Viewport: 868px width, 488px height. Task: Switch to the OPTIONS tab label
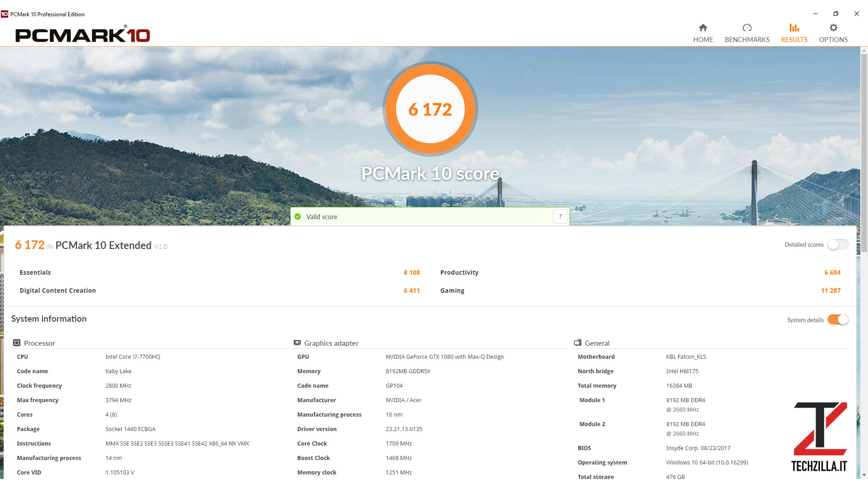[x=833, y=40]
